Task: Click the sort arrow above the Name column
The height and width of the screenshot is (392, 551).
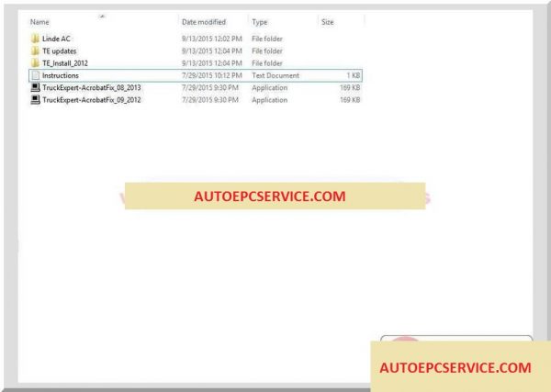Action: click(x=102, y=16)
